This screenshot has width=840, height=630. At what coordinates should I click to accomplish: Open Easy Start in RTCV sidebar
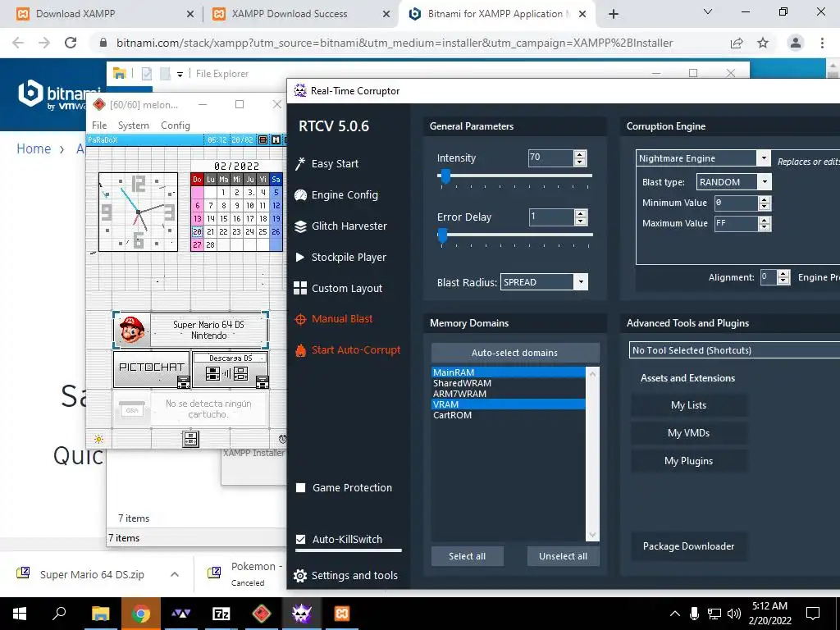tap(326, 164)
